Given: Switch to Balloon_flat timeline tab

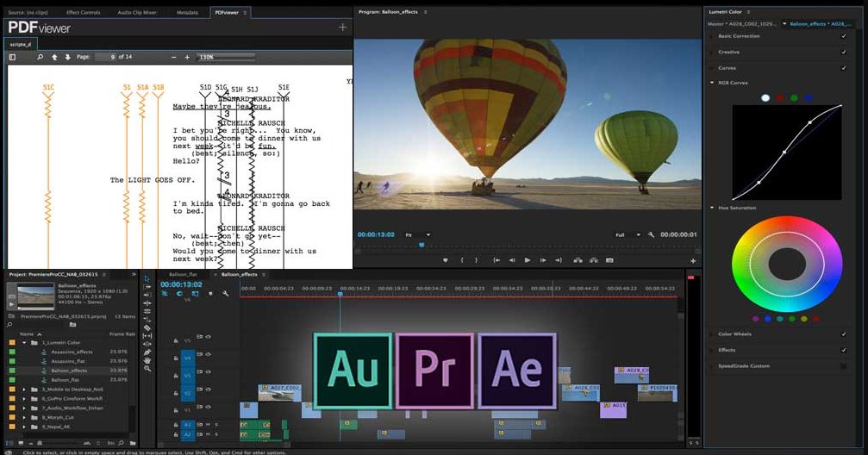Looking at the screenshot, I should (183, 275).
